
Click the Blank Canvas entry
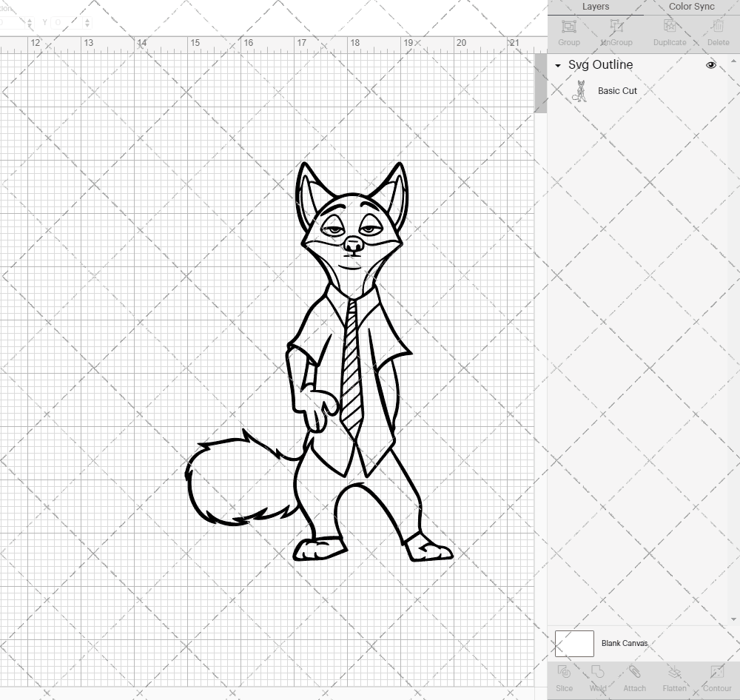(624, 643)
